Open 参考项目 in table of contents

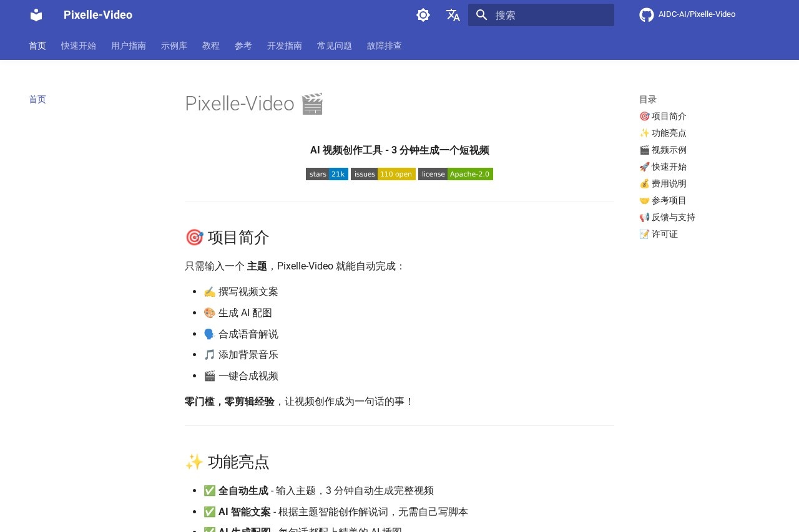[x=663, y=200]
